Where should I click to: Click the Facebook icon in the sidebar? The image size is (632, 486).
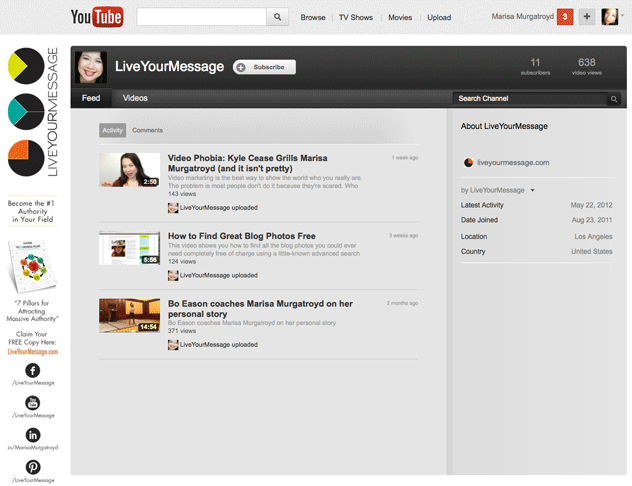[x=33, y=371]
